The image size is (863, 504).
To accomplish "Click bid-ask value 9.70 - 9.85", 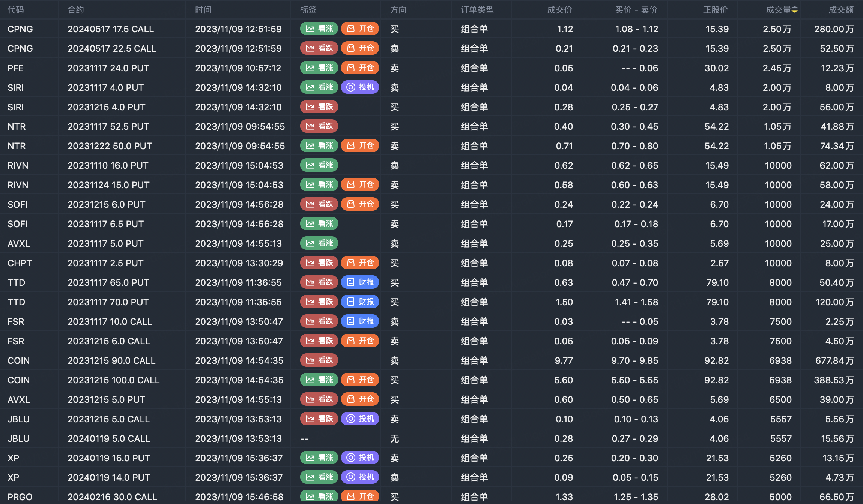I will tap(634, 360).
